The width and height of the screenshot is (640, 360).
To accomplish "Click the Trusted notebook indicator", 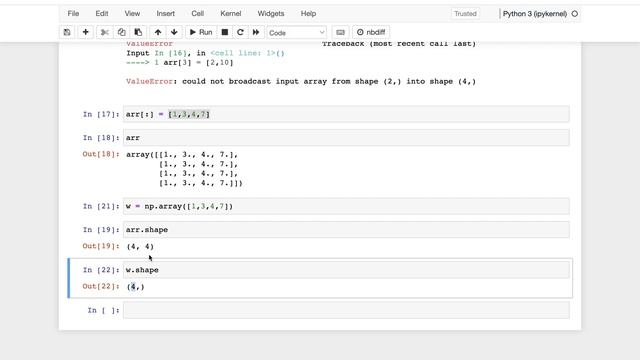I will pyautogui.click(x=465, y=13).
